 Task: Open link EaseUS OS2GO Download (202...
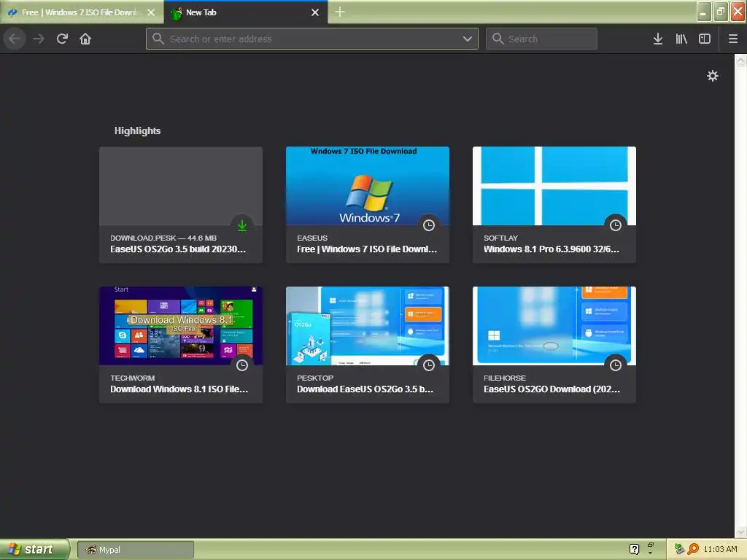(x=551, y=389)
